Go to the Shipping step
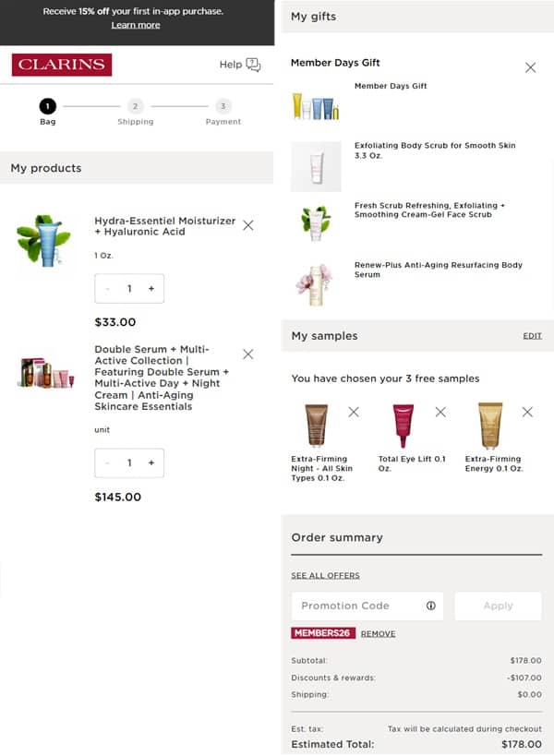Screen dimensions: 554x756 (136, 112)
